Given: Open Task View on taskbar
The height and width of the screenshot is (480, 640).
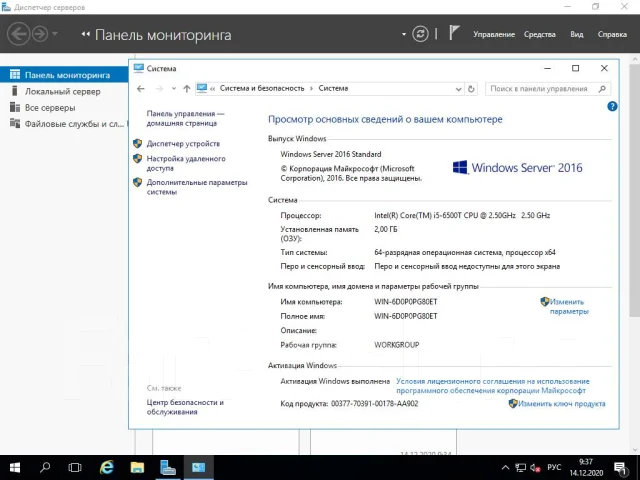Looking at the screenshot, I should (x=75, y=467).
